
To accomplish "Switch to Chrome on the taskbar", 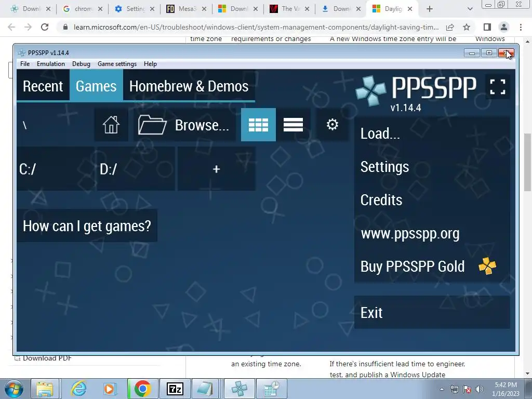I will 142,389.
